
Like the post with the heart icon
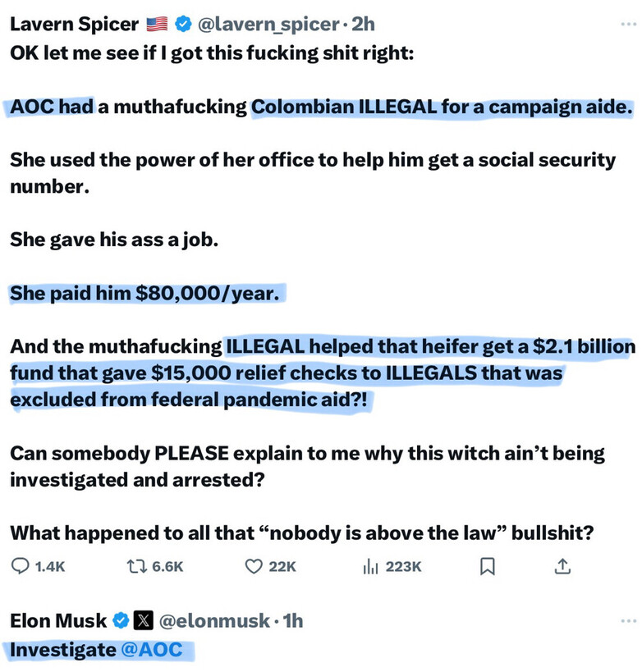point(255,566)
